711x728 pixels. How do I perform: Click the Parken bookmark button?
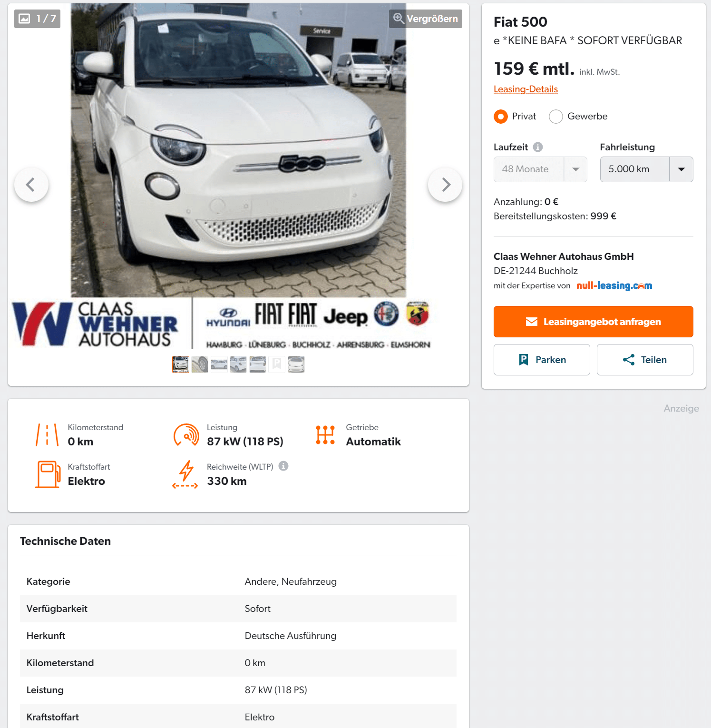click(542, 360)
